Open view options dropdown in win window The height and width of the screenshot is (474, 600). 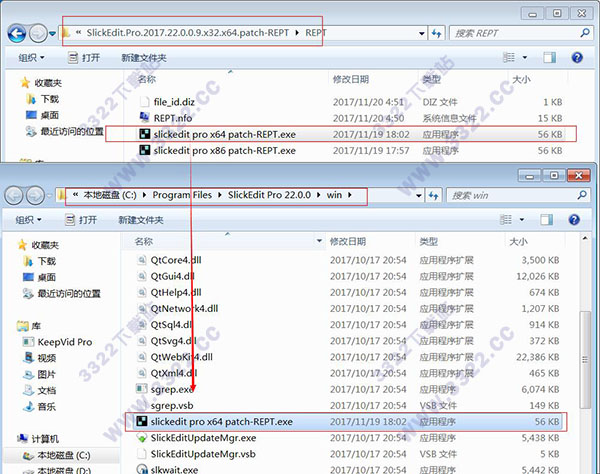click(522, 220)
